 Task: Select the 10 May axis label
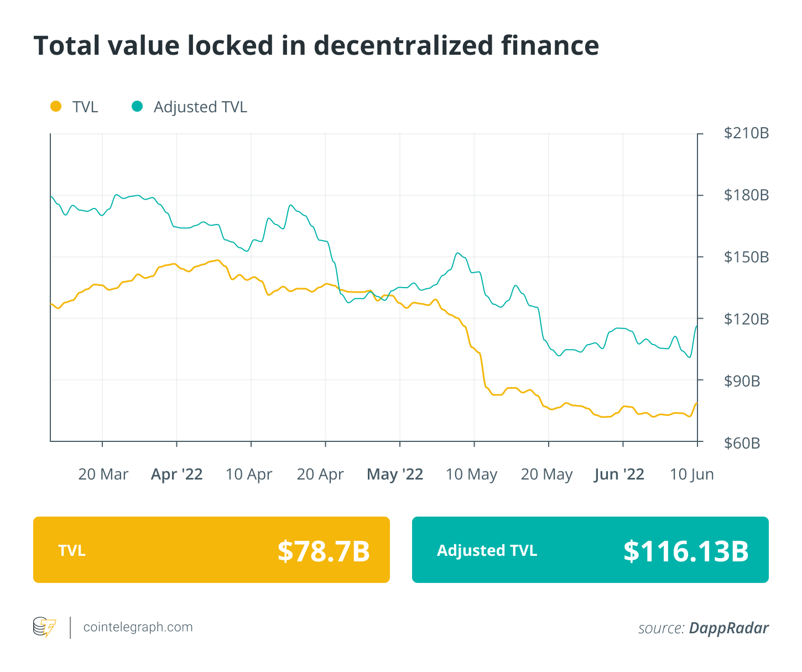[472, 475]
